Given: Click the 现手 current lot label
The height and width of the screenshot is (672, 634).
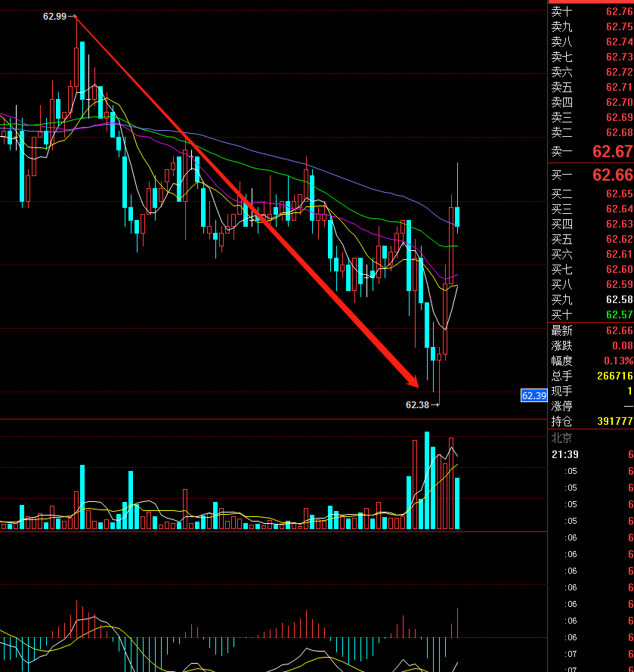Looking at the screenshot, I should coord(561,391).
